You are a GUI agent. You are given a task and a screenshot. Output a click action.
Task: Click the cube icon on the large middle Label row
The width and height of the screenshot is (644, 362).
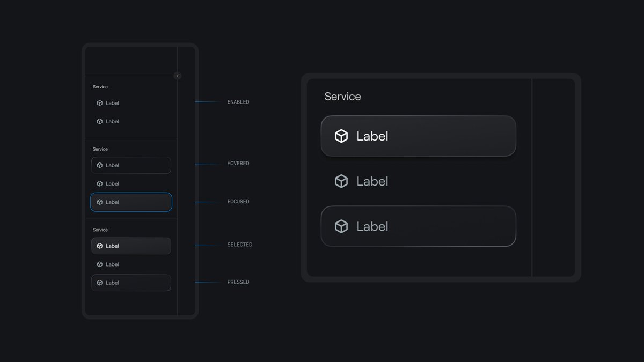pos(341,181)
